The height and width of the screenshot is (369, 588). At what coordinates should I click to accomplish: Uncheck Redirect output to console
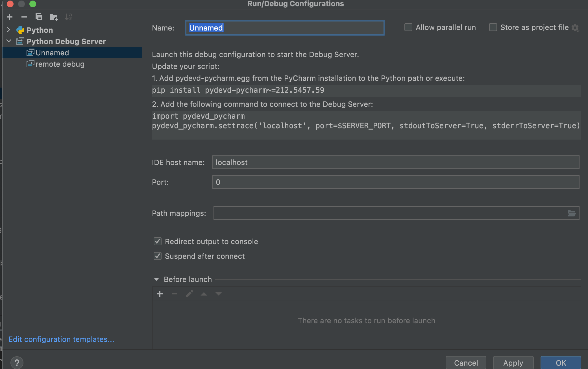click(158, 241)
